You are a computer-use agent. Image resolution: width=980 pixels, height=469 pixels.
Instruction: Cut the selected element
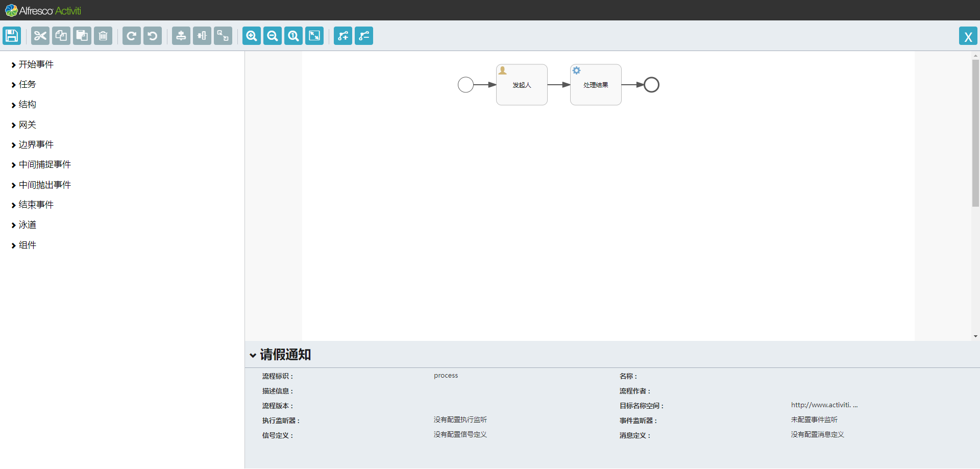click(x=39, y=36)
